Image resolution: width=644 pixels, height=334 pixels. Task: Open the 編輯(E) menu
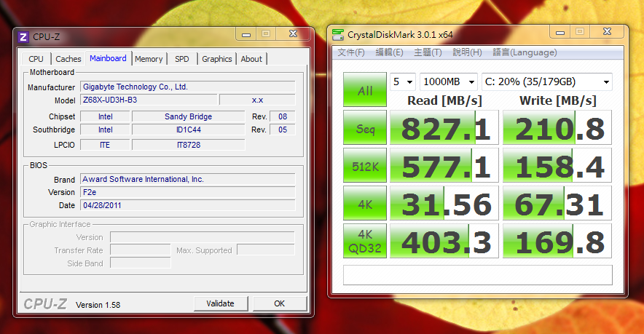[x=389, y=52]
